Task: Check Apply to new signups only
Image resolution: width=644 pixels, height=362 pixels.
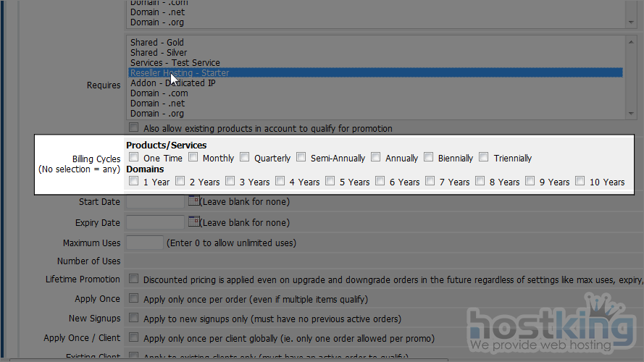Action: (134, 318)
